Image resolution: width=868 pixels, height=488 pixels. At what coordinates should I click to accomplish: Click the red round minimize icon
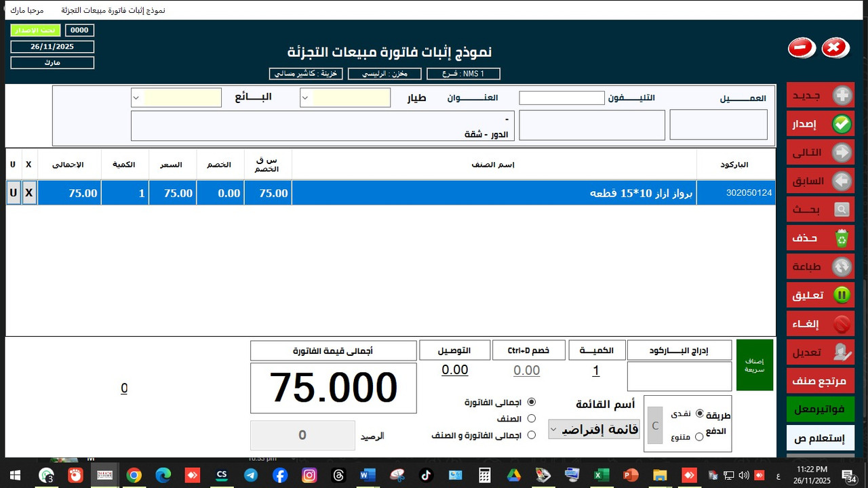(x=802, y=48)
